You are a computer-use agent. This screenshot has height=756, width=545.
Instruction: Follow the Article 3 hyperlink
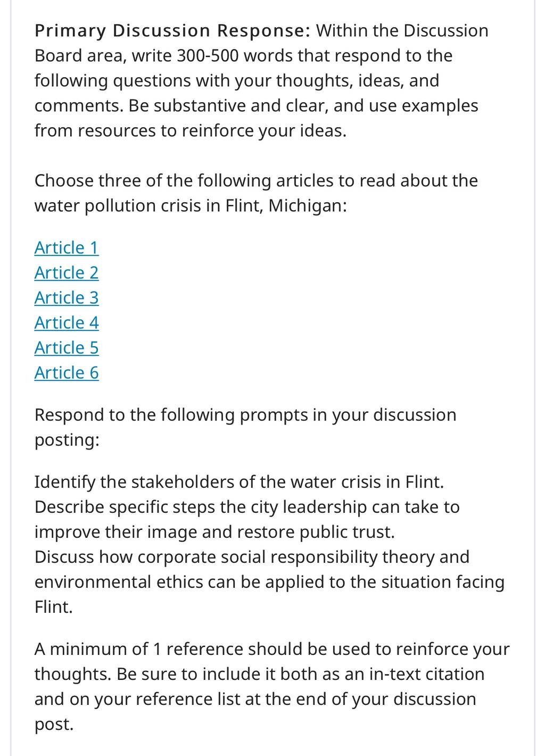pyautogui.click(x=67, y=298)
